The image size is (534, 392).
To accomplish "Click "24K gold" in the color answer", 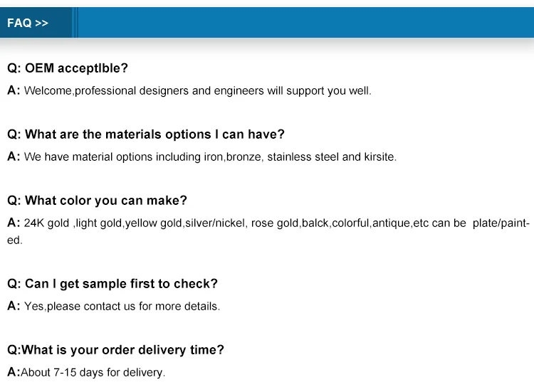I will [x=46, y=223].
